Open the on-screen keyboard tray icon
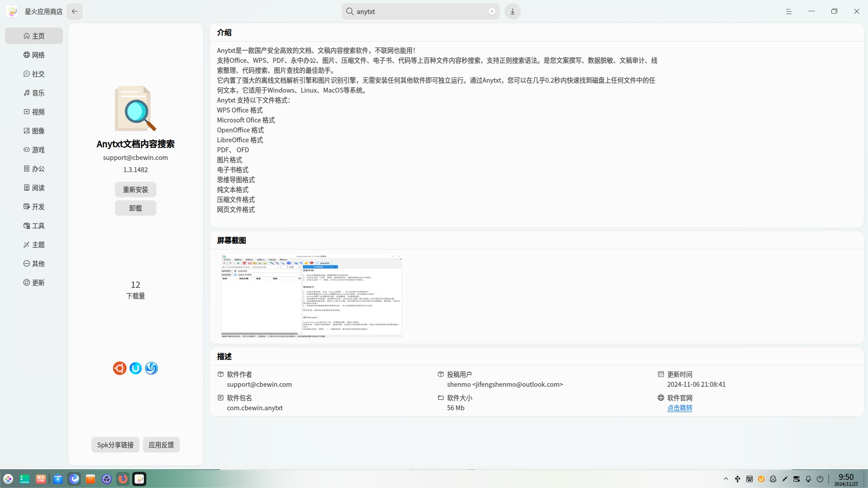The image size is (868, 488). pyautogui.click(x=750, y=479)
